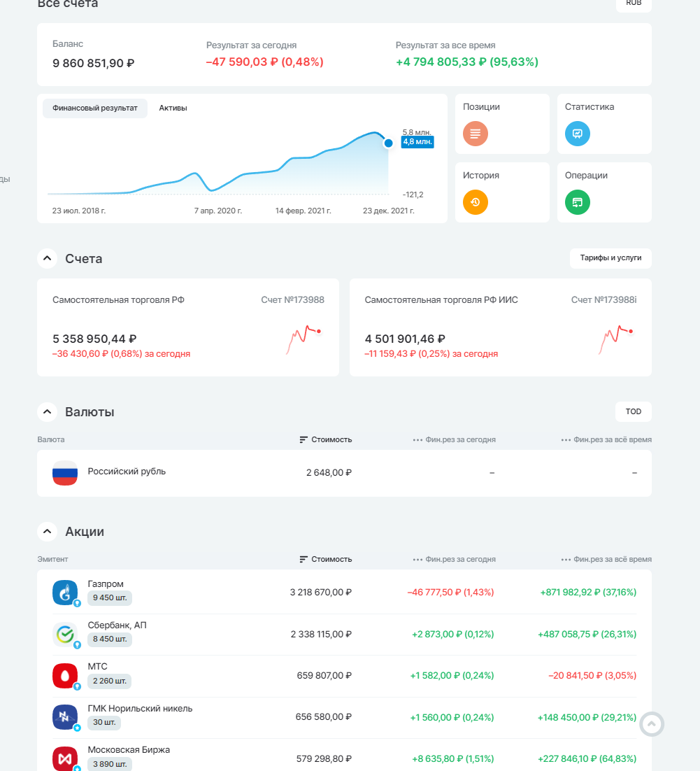The image size is (700, 771).
Task: Click the TOD button in Валюты
Action: 633,411
